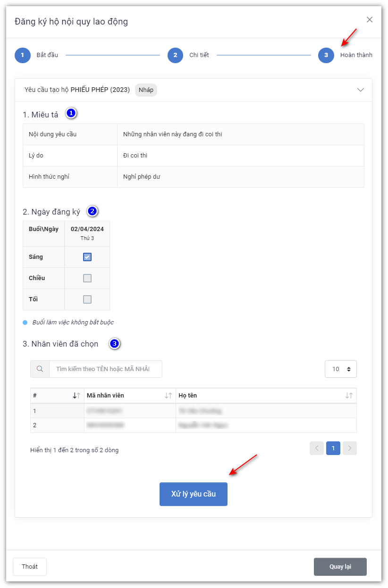388x588 pixels.
Task: Select page 1 in pagination
Action: [333, 448]
